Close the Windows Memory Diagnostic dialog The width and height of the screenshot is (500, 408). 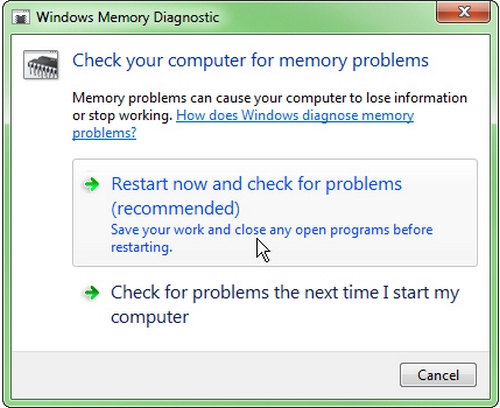click(x=464, y=12)
